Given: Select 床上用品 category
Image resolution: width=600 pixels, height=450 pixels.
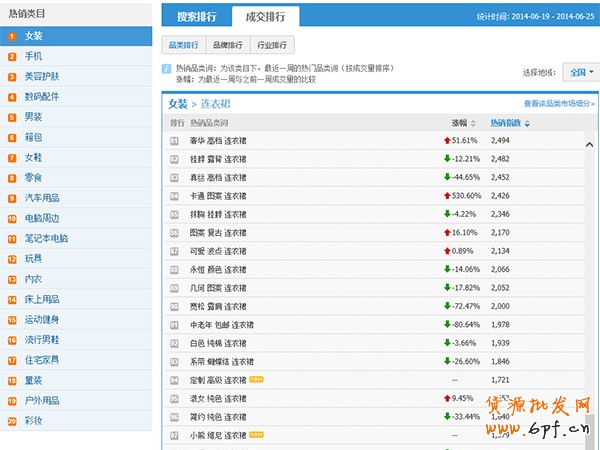Looking at the screenshot, I should 76,300.
